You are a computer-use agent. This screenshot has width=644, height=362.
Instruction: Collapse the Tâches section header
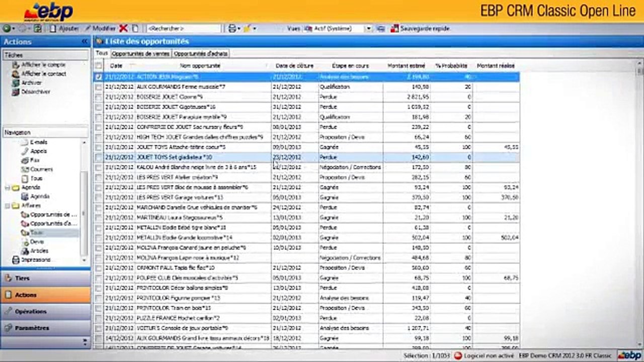click(x=45, y=55)
